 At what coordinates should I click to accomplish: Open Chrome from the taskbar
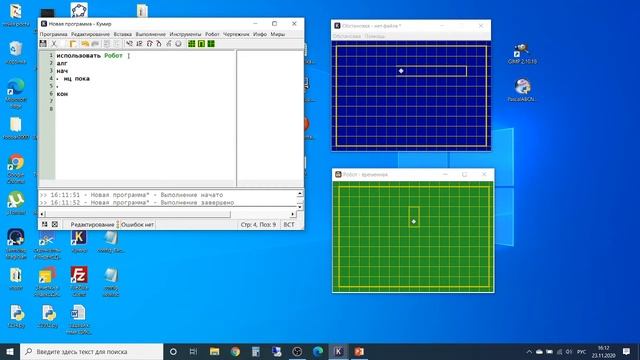235,351
